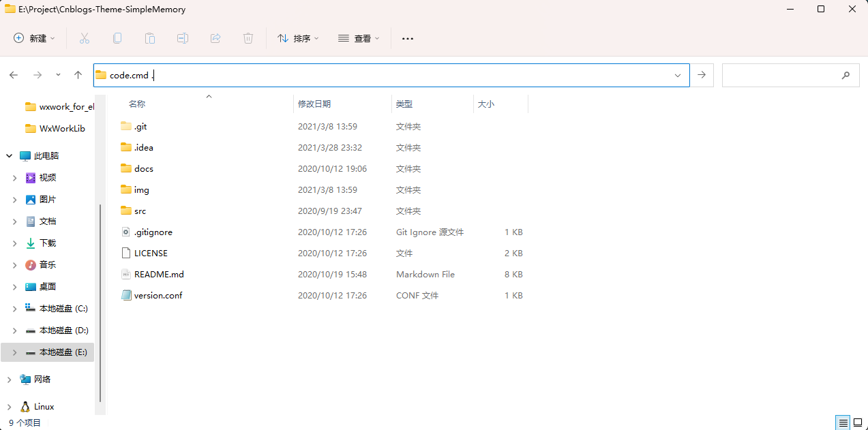The width and height of the screenshot is (868, 430).
Task: Open address bar history dropdown
Action: coord(678,75)
